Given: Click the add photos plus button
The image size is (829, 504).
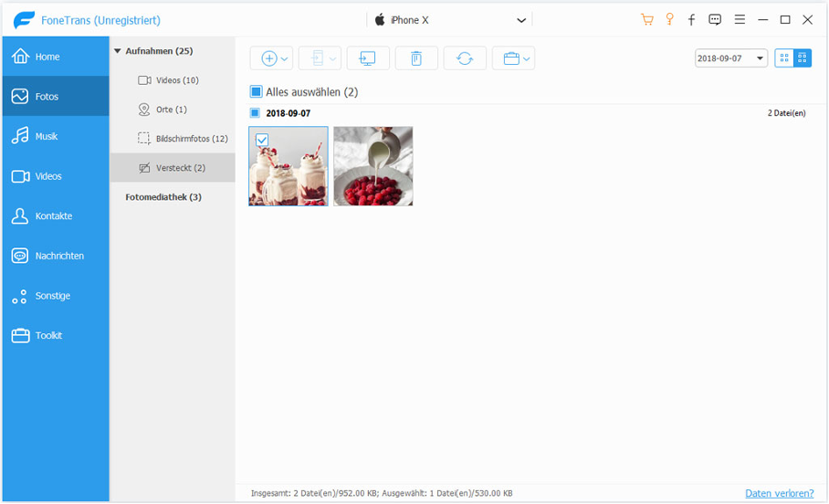Looking at the screenshot, I should click(x=269, y=58).
